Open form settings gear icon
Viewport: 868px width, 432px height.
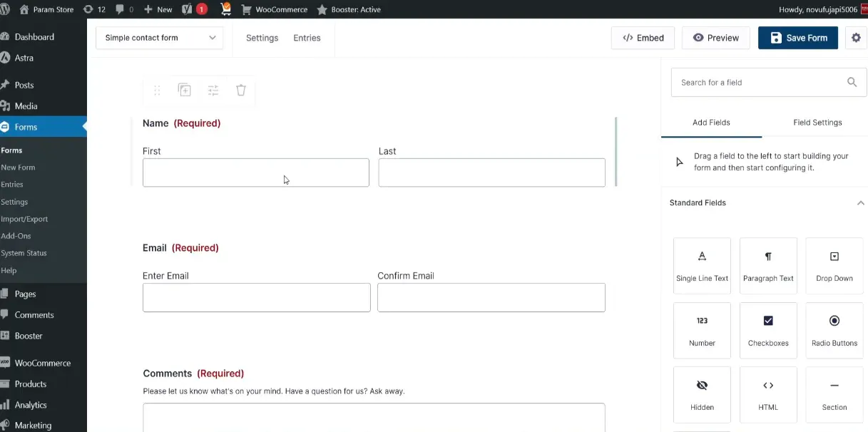click(x=856, y=38)
